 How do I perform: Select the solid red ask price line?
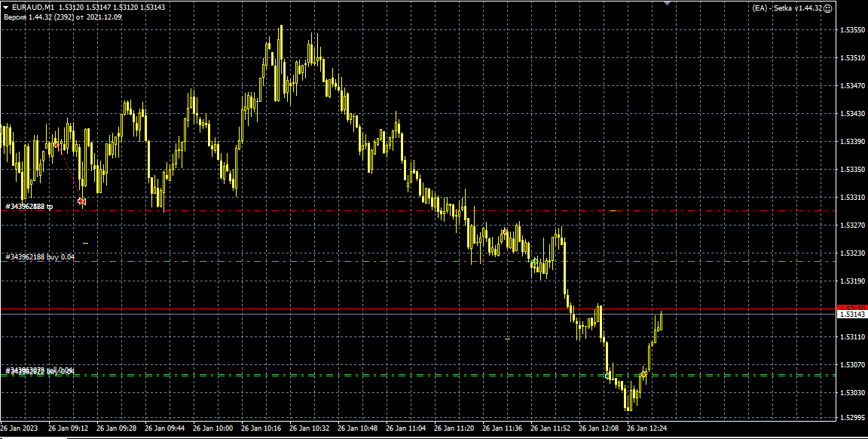pyautogui.click(x=418, y=309)
